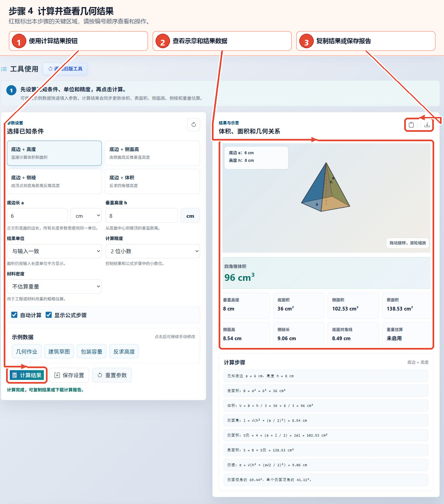Click the 重置参数 button
Screen dimensions: 444x504
(112, 375)
